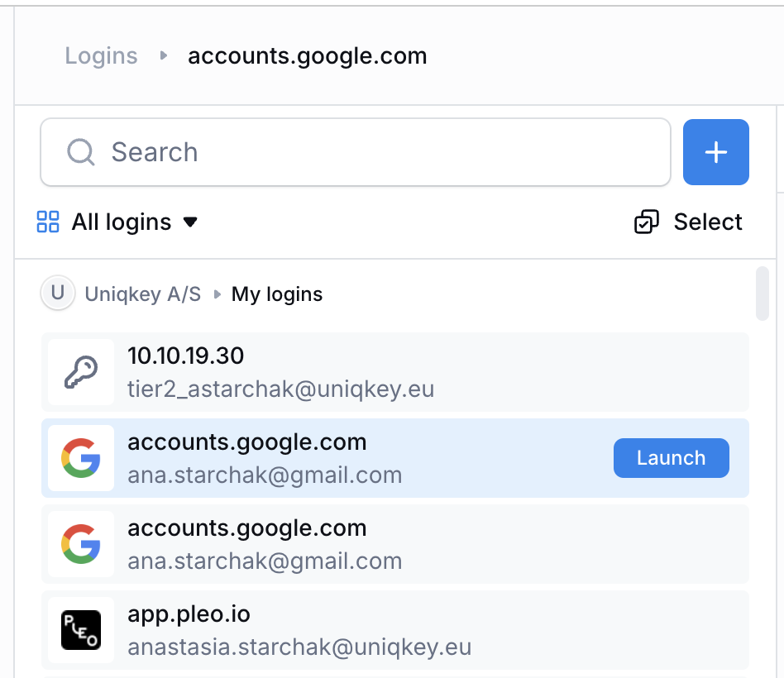Click the blue plus add login button

pos(715,152)
